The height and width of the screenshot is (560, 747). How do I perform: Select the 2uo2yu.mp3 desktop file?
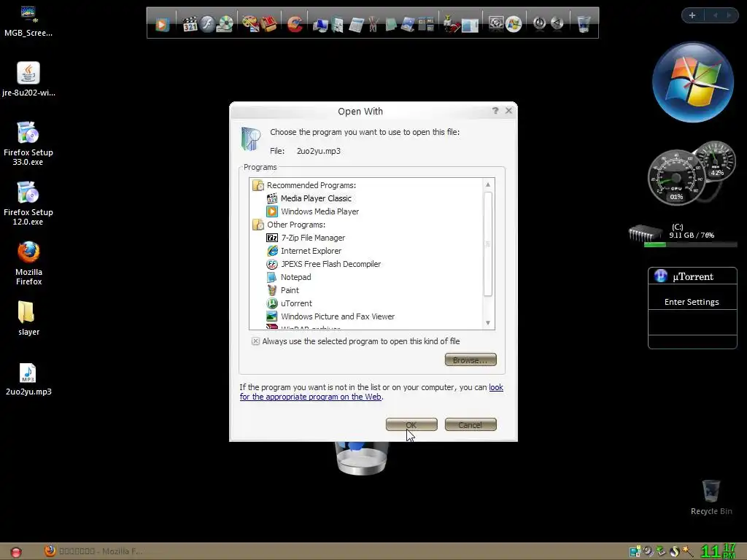28,379
